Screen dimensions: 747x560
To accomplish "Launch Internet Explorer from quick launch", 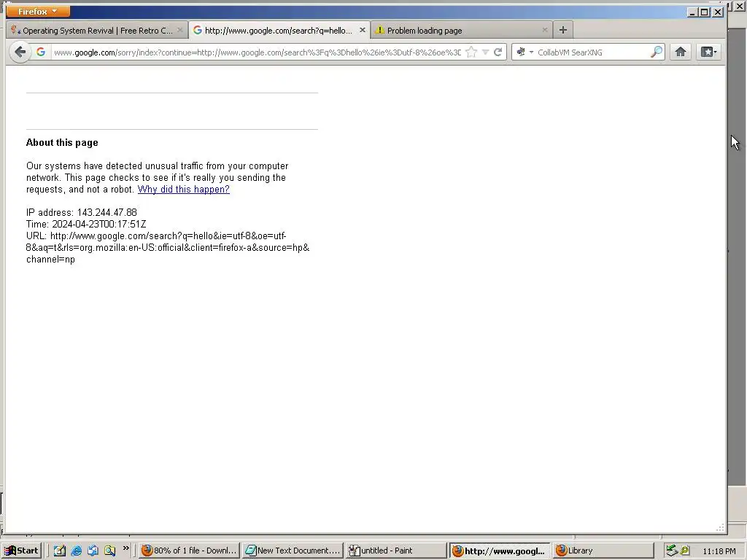I will tap(76, 551).
